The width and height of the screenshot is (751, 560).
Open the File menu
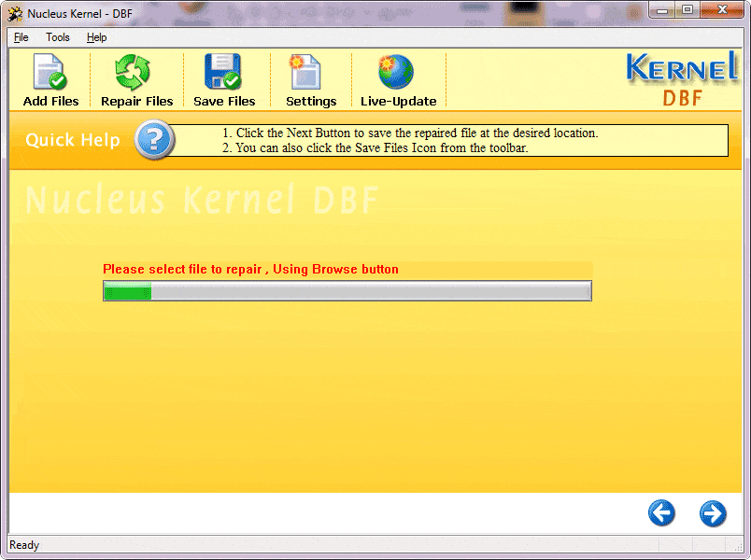[21, 37]
